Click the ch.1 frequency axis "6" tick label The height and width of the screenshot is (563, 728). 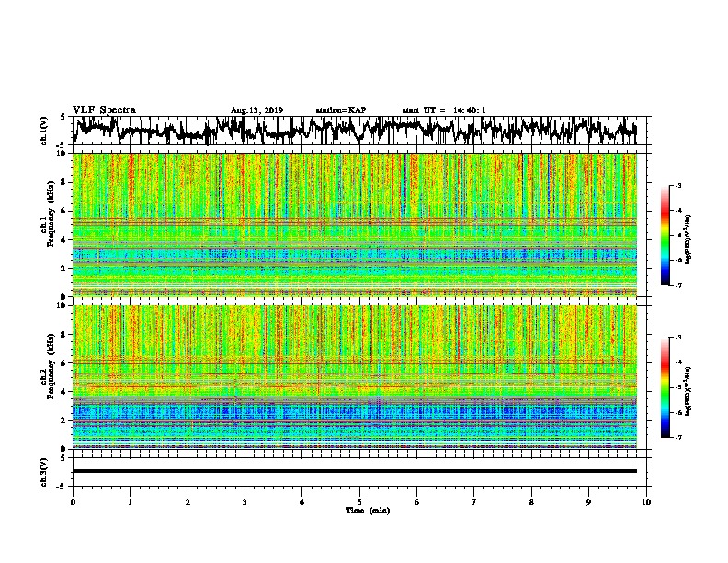pyautogui.click(x=64, y=211)
